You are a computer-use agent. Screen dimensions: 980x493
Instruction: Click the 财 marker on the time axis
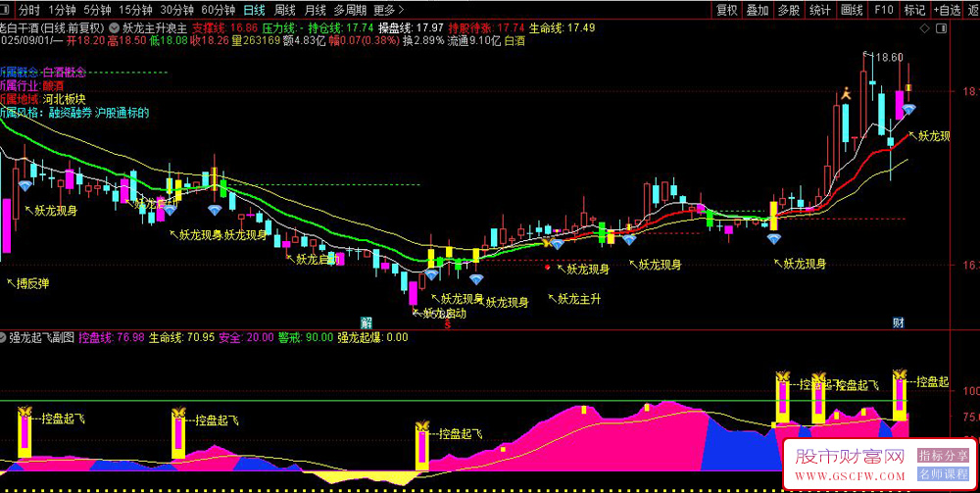pyautogui.click(x=898, y=322)
